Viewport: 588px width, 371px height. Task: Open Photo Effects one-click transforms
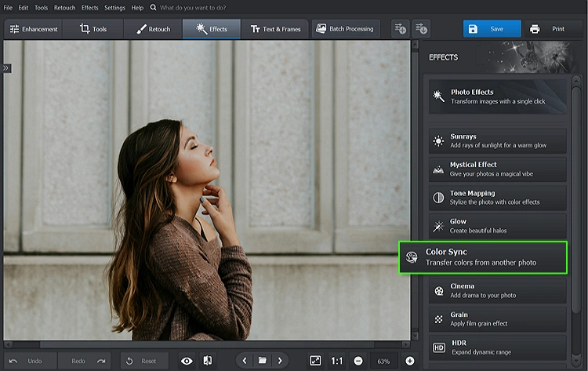(x=497, y=96)
